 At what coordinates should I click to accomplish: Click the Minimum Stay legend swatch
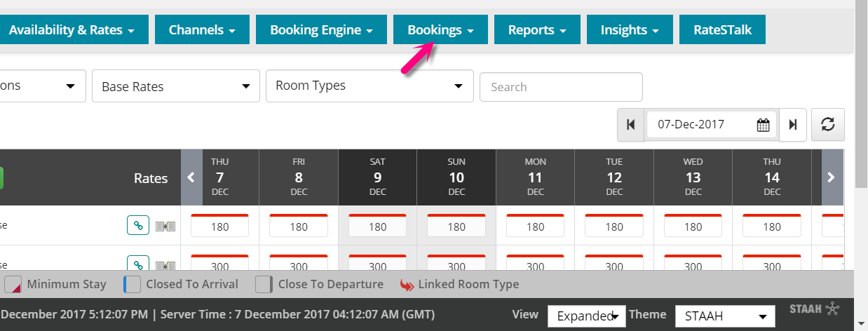(13, 285)
